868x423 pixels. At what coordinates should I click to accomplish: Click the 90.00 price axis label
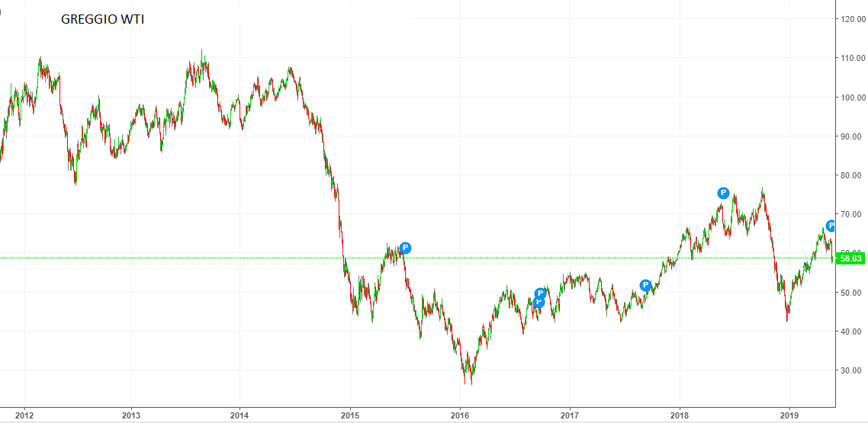pos(852,136)
